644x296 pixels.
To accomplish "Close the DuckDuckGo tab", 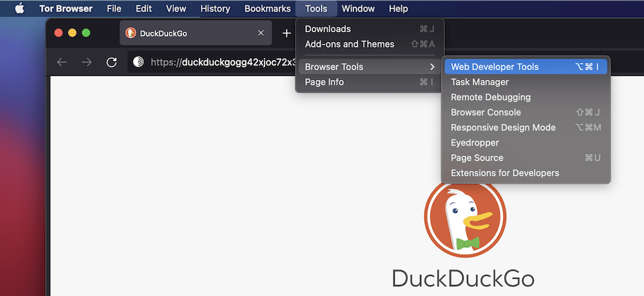I will click(261, 33).
